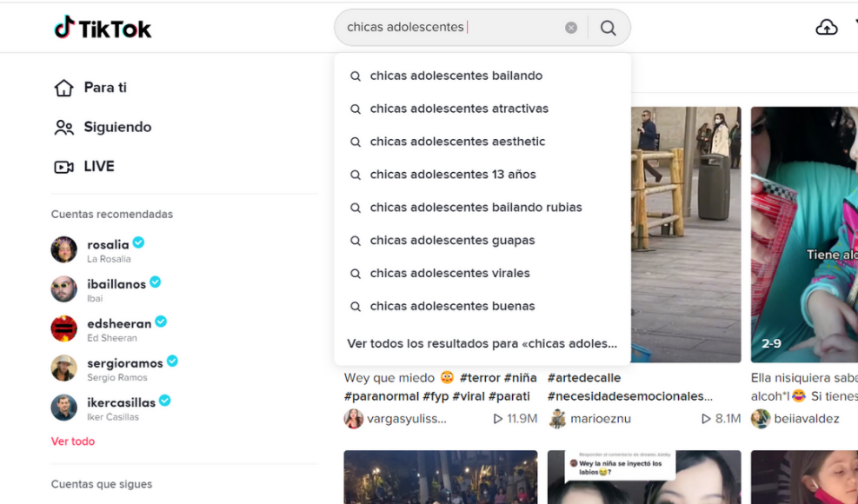858x504 pixels.
Task: Open the beiiavaldez username
Action: 807,419
